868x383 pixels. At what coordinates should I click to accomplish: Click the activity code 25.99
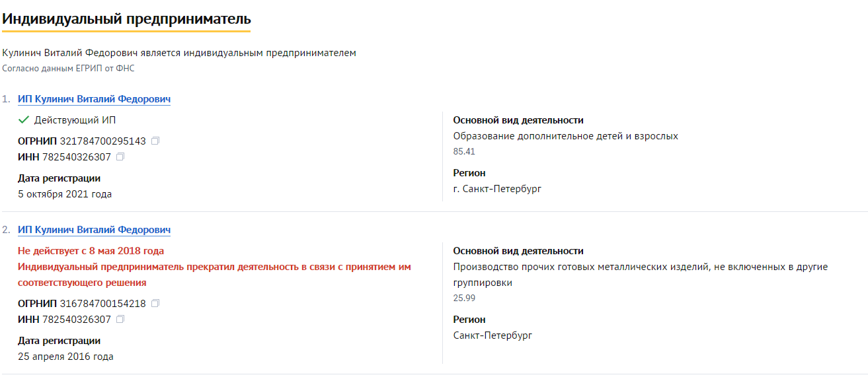pos(464,298)
